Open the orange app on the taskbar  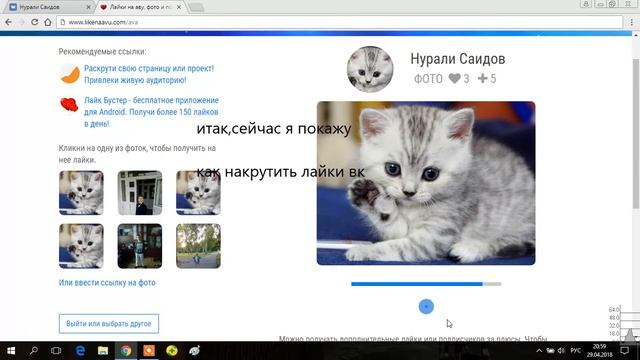click(x=149, y=351)
